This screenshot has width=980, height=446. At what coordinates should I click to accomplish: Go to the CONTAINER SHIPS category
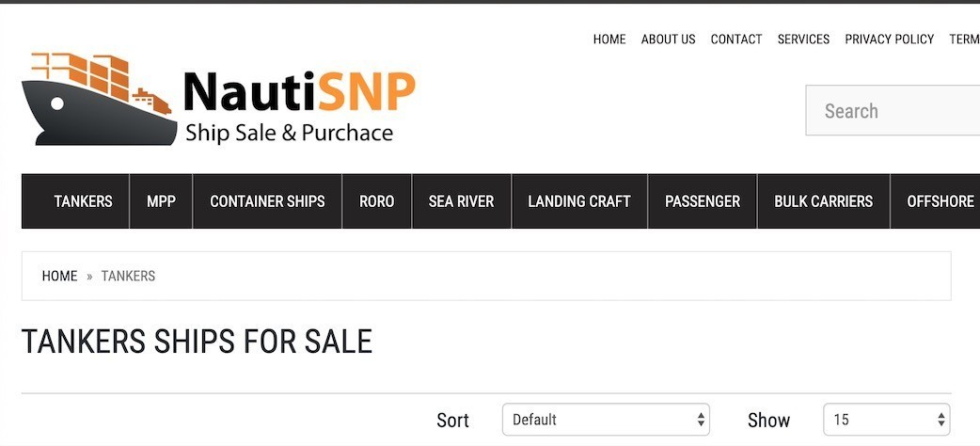click(267, 201)
